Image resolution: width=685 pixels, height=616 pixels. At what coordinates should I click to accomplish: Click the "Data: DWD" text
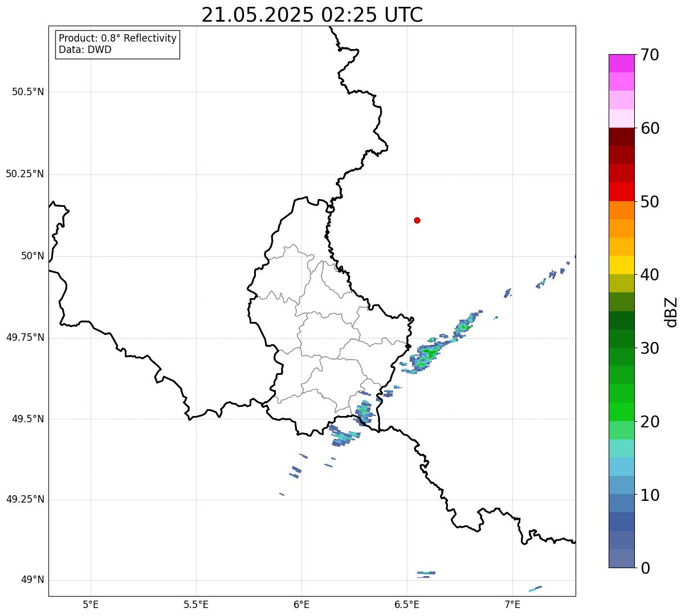(x=85, y=50)
